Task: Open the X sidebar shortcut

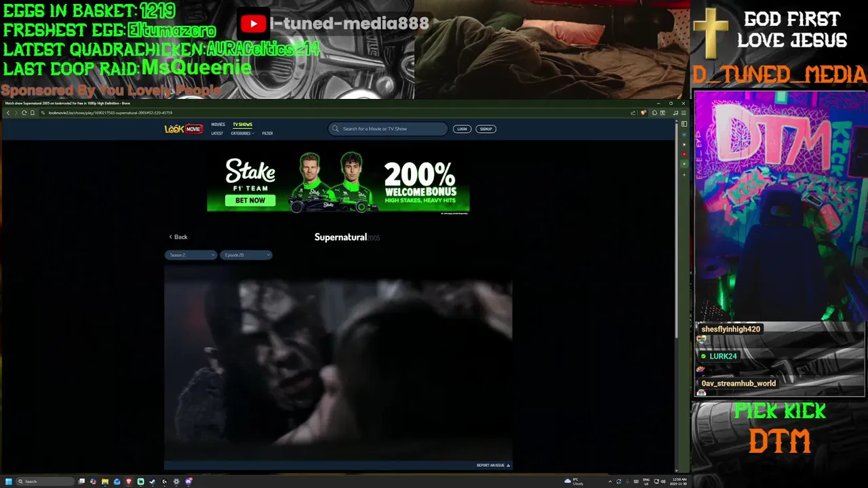Action: [x=684, y=164]
